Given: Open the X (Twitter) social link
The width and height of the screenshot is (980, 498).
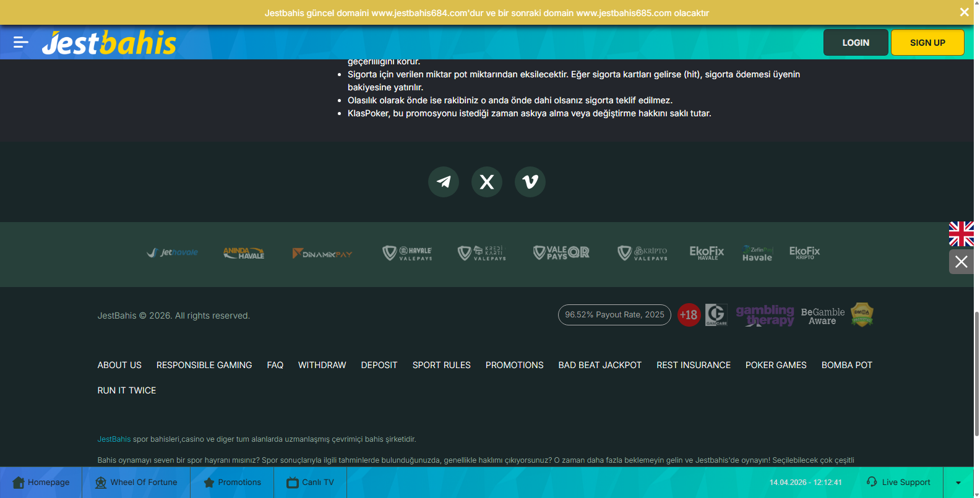Looking at the screenshot, I should 487,182.
